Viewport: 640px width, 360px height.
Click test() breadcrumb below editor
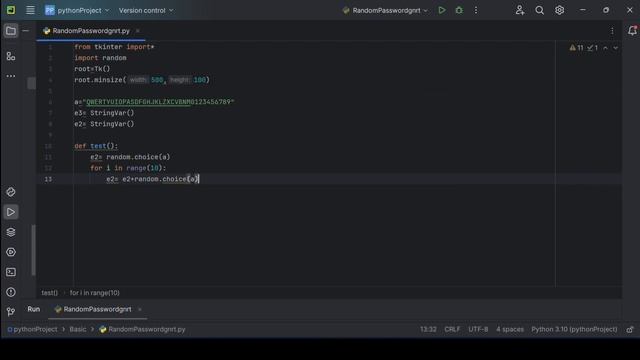click(49, 293)
